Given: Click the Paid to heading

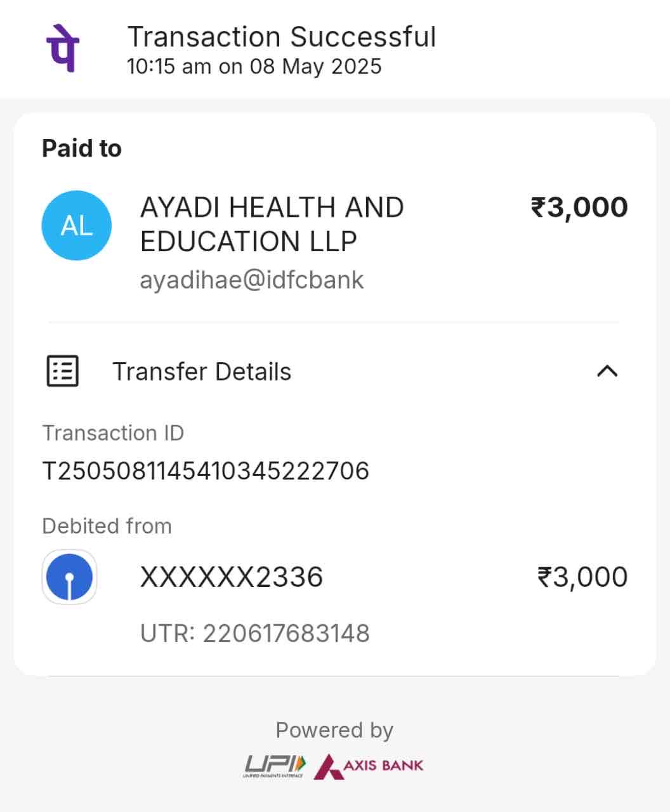Looking at the screenshot, I should click(x=81, y=148).
